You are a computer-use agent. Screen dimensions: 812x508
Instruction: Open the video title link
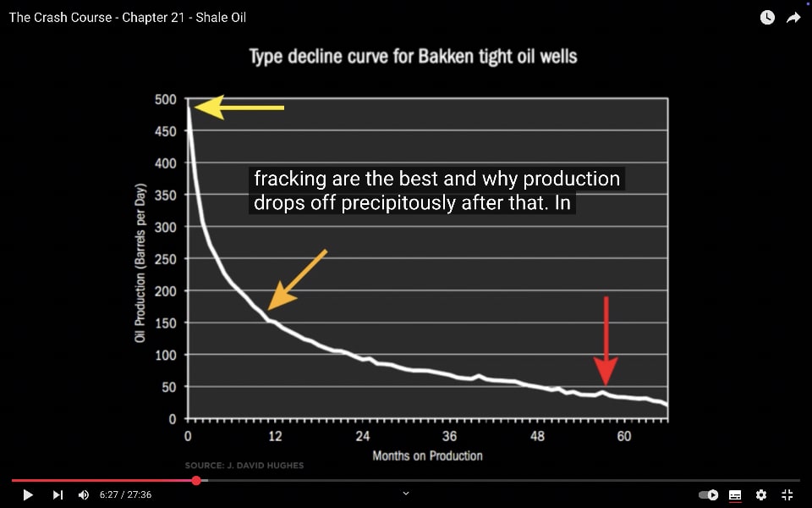[x=128, y=18]
